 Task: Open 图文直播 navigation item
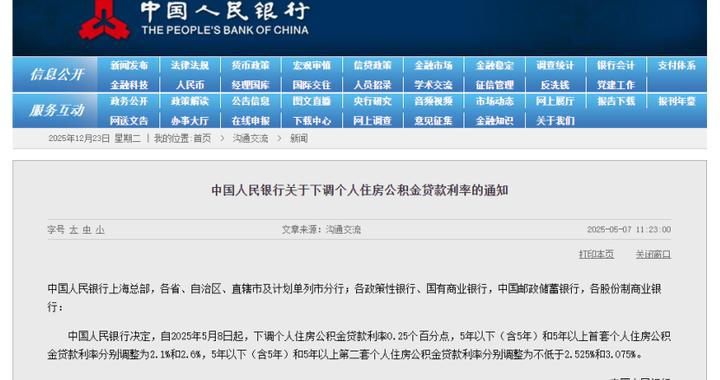312,101
